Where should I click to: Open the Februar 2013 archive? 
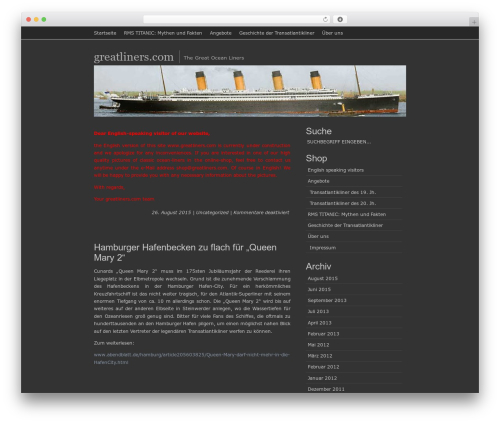coord(323,334)
